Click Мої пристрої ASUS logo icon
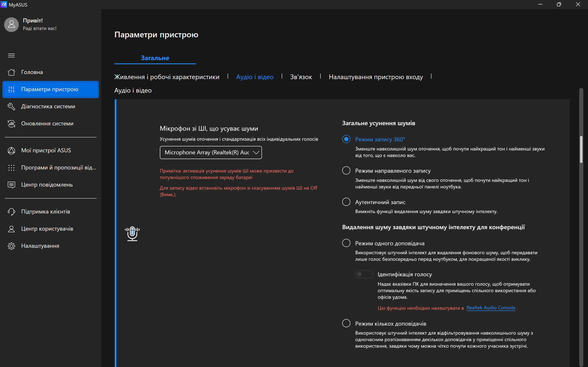 coord(11,150)
